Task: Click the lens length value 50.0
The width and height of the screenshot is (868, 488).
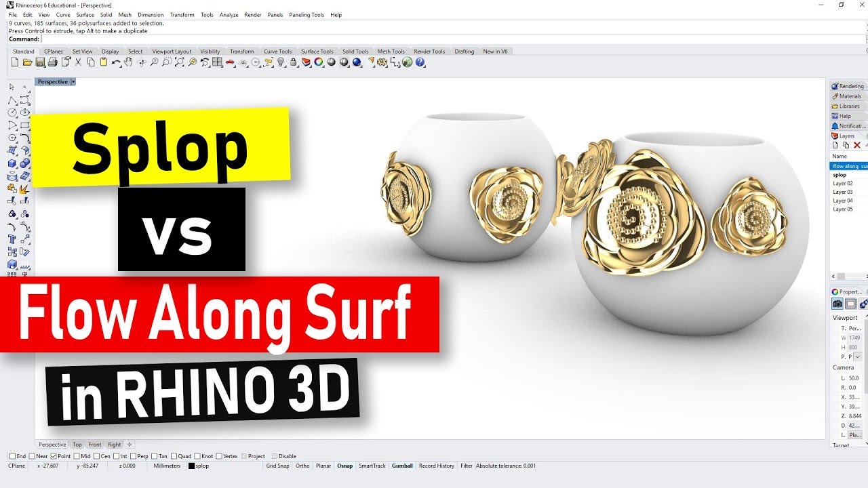Action: 854,378
